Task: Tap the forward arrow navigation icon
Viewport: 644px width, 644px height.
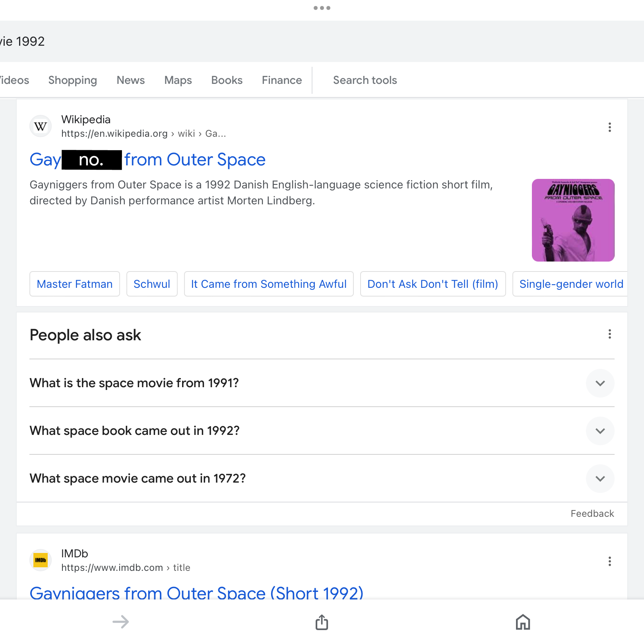Action: click(x=121, y=622)
